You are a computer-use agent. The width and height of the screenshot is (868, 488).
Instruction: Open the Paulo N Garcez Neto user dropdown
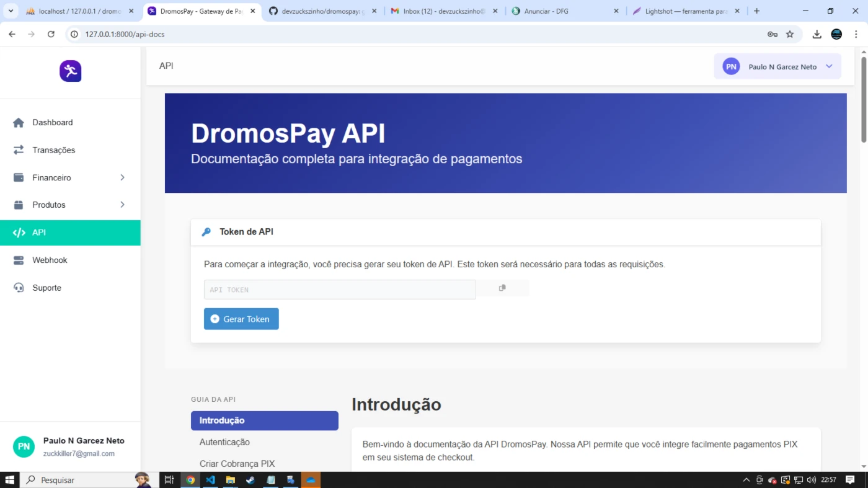click(x=777, y=67)
